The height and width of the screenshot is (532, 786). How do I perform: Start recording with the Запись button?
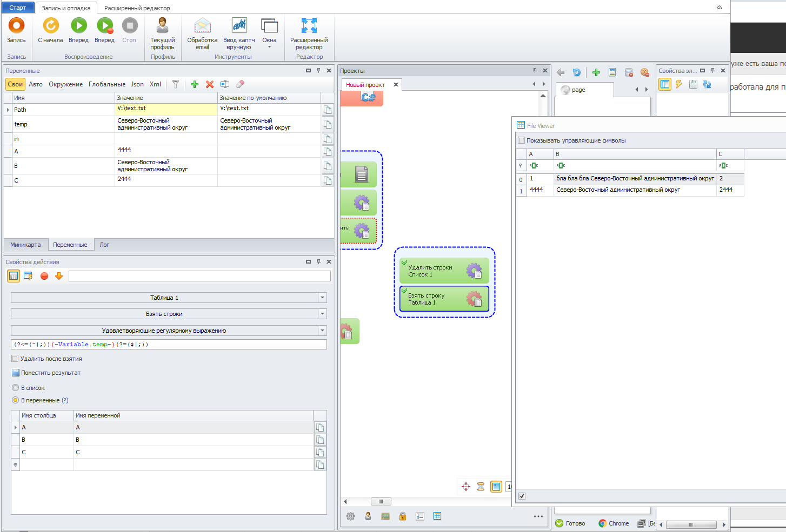pyautogui.click(x=16, y=30)
